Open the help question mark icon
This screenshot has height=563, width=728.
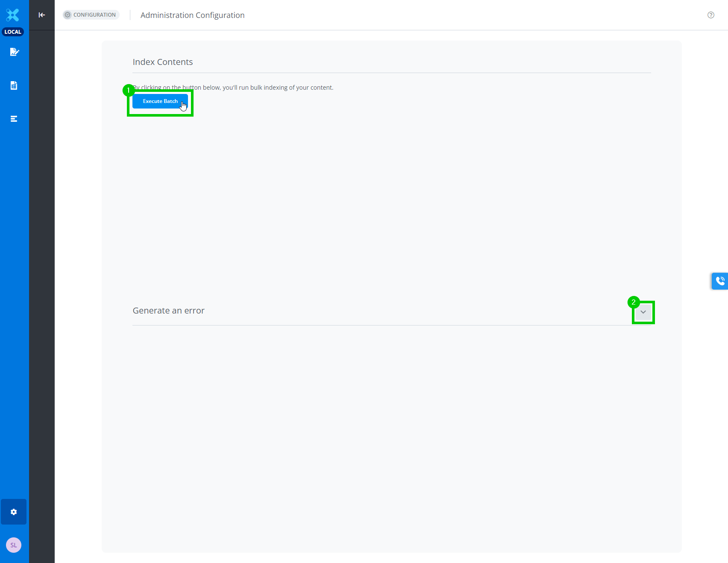[x=711, y=15]
